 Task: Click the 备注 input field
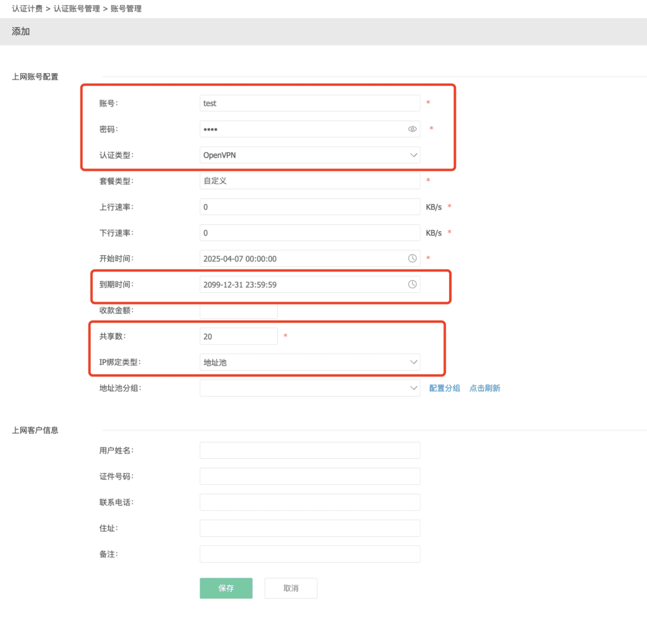coord(310,554)
